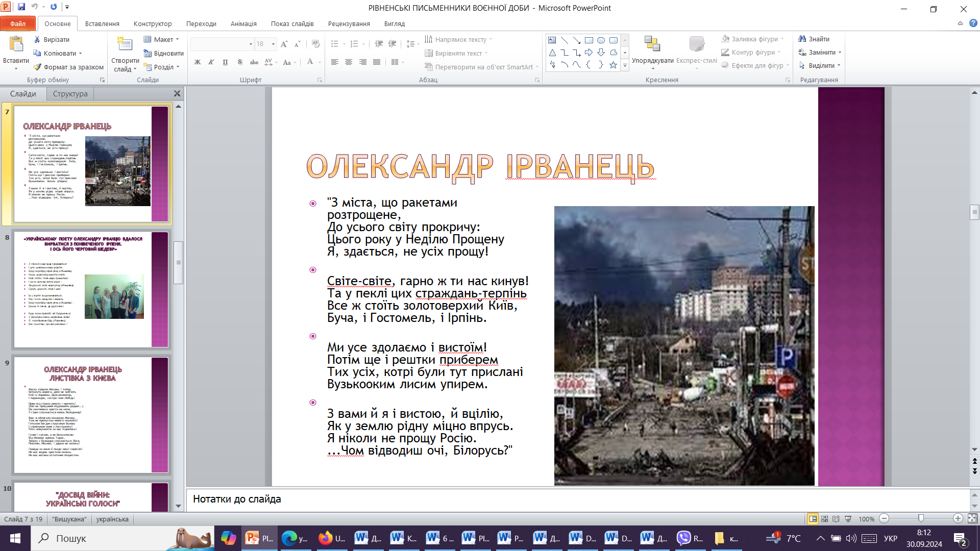Select the Right Arrow shape
The image size is (980, 551).
pyautogui.click(x=589, y=53)
